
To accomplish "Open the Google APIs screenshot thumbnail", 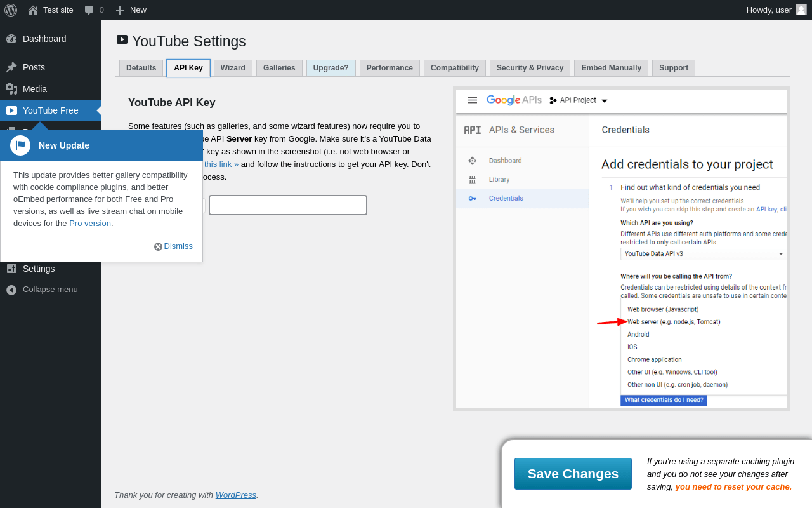I will [622, 249].
